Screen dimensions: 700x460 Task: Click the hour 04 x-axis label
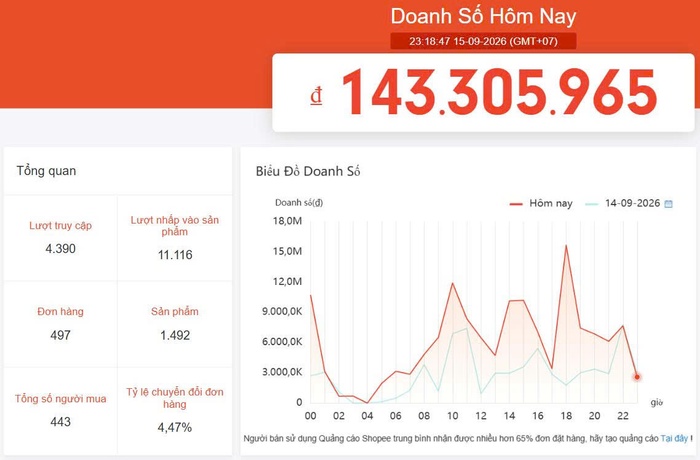(x=367, y=416)
